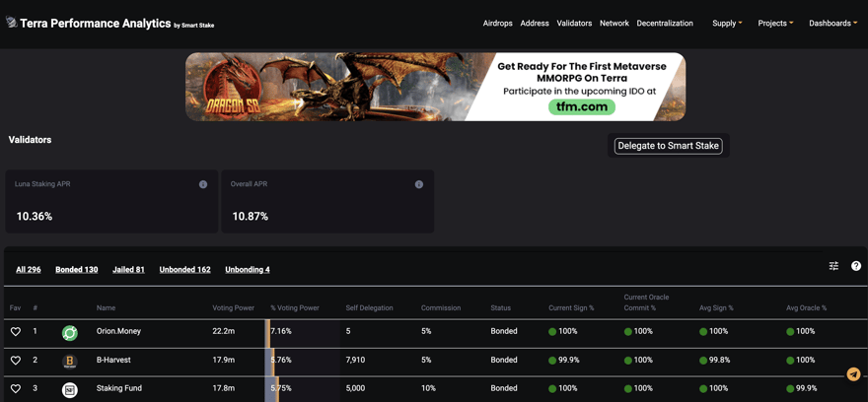Click the help question mark icon

[856, 266]
